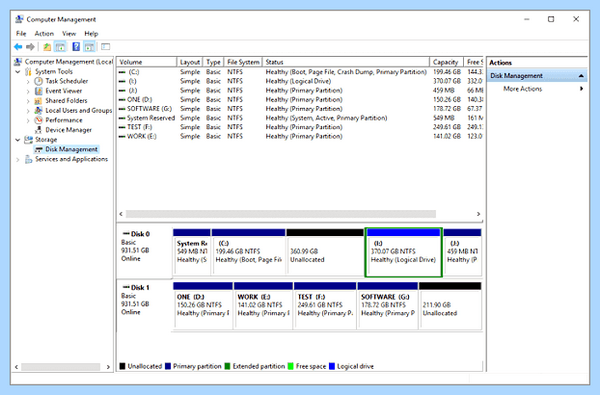Image resolution: width=600 pixels, height=395 pixels.
Task: Collapse the System Tools tree node
Action: [18, 72]
